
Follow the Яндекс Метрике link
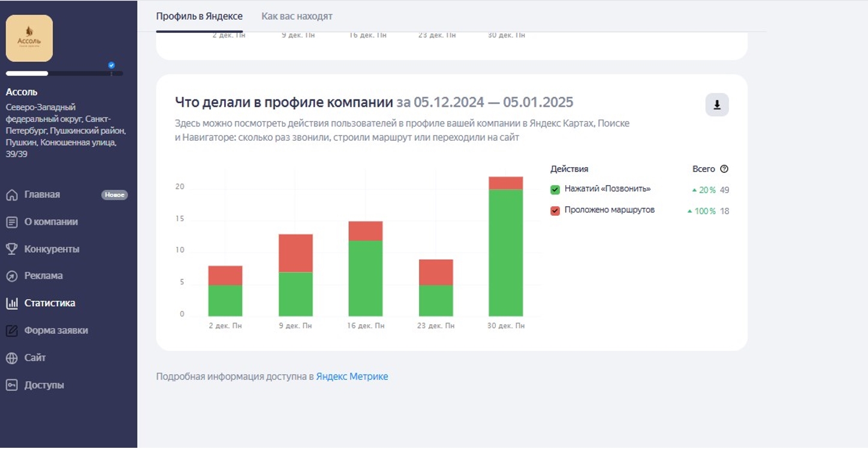352,376
